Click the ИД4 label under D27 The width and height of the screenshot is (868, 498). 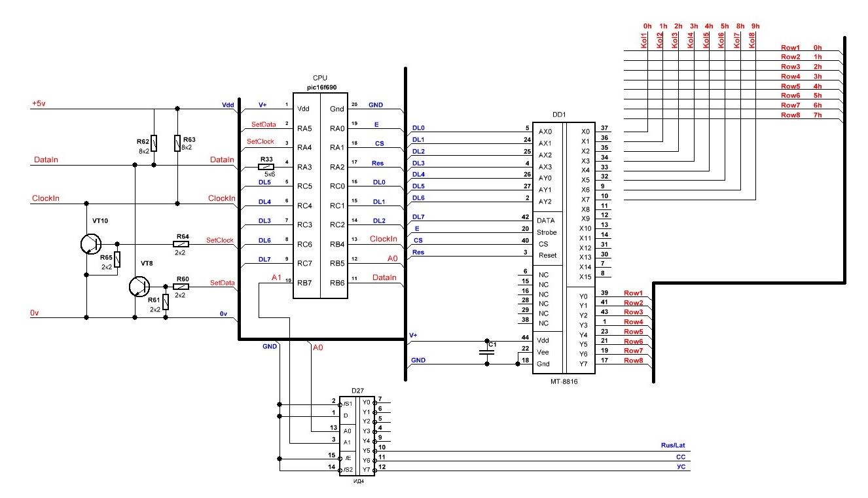357,481
